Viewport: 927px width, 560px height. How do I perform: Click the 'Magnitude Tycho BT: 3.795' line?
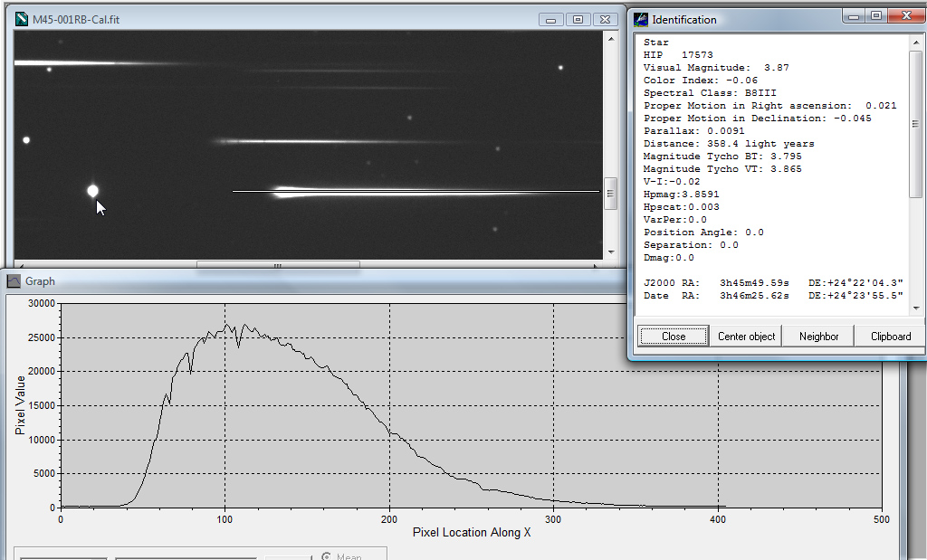(x=722, y=157)
